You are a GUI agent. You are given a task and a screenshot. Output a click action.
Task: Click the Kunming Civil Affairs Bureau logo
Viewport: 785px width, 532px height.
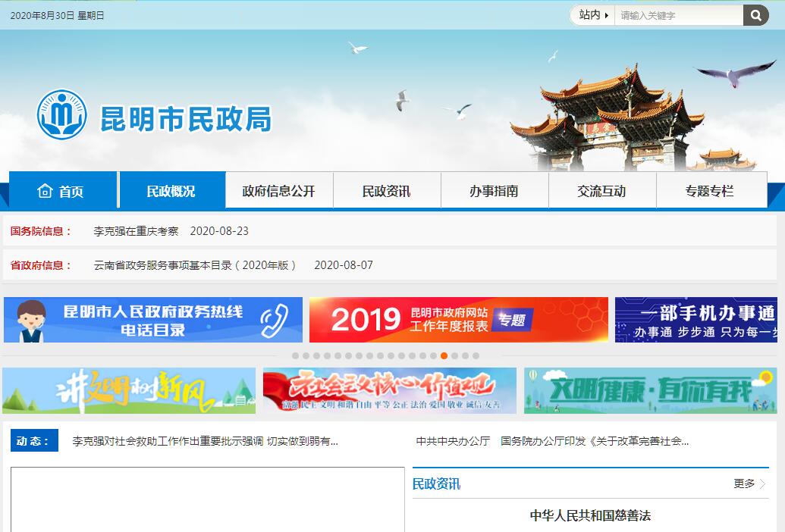click(x=62, y=114)
